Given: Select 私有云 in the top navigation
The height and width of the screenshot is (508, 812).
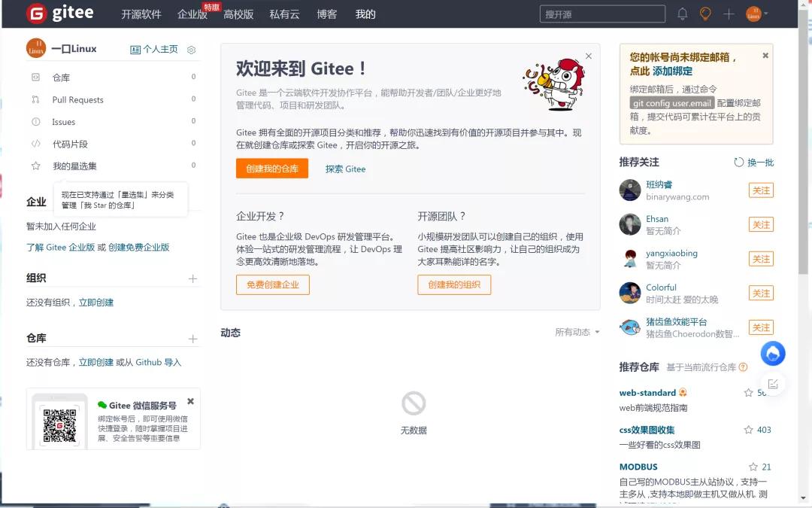Looking at the screenshot, I should point(285,14).
